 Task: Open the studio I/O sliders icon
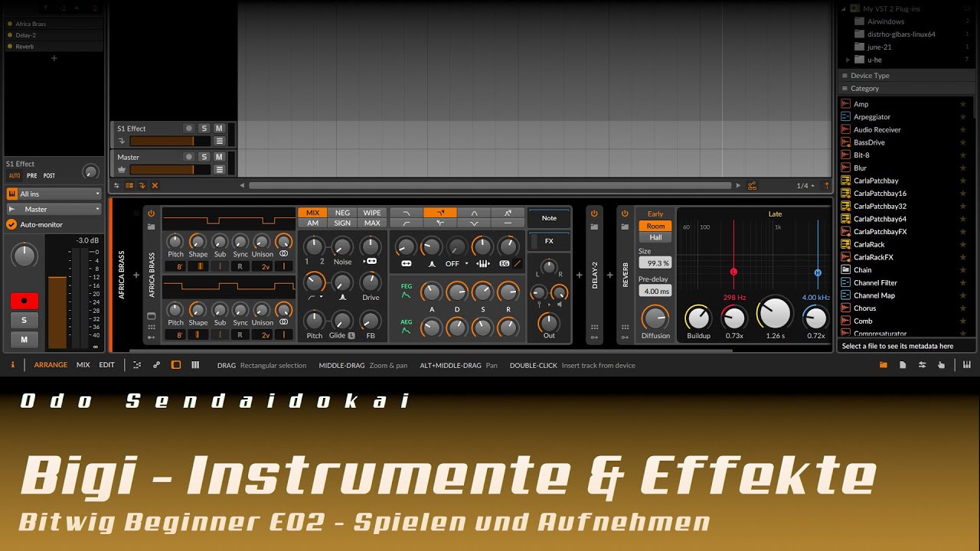(922, 365)
